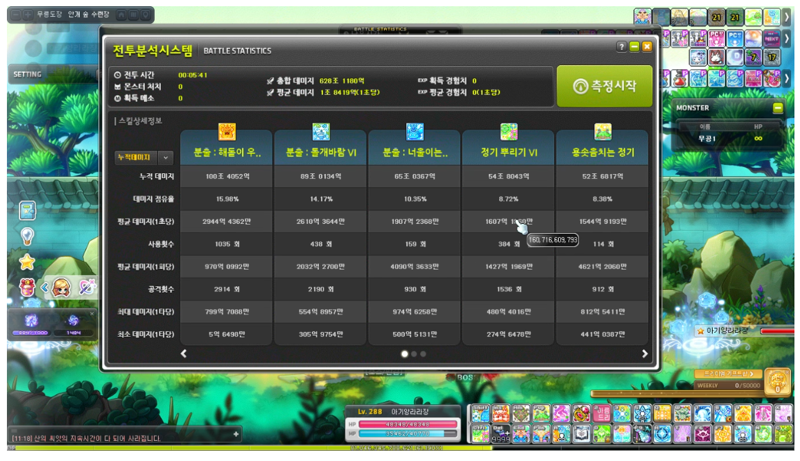The height and width of the screenshot is (461, 800).
Task: Select the first pagination dot
Action: (405, 354)
